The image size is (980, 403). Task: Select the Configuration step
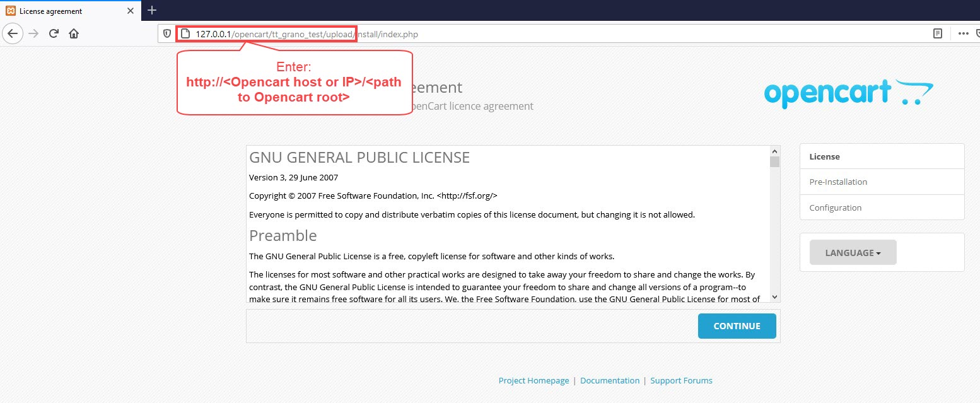coord(882,207)
